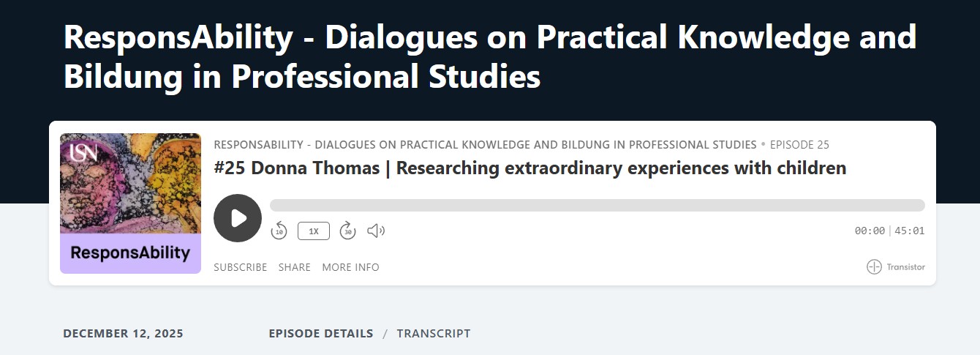The height and width of the screenshot is (355, 980).
Task: Click the USN logo on cover art
Action: 83,152
